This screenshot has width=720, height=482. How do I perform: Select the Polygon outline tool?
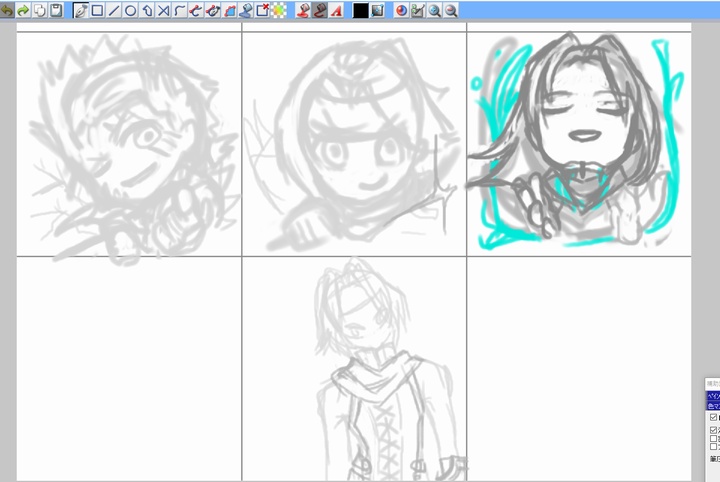point(147,10)
